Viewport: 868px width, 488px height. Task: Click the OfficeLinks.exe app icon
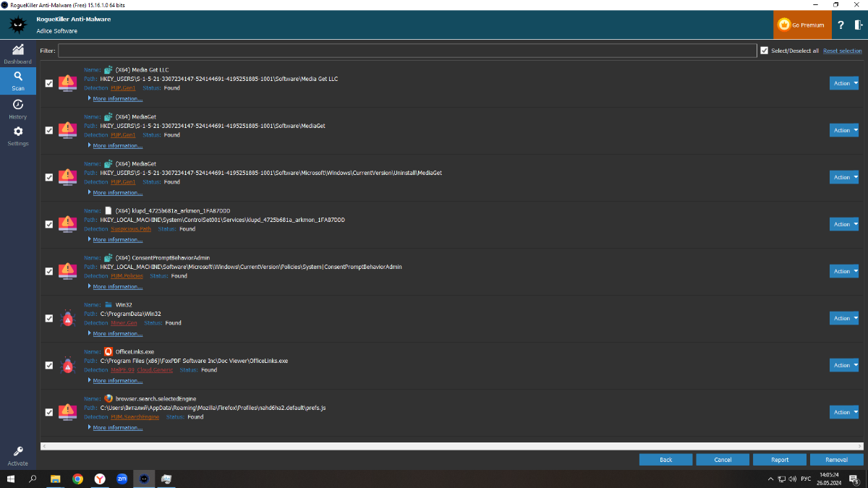point(109,351)
